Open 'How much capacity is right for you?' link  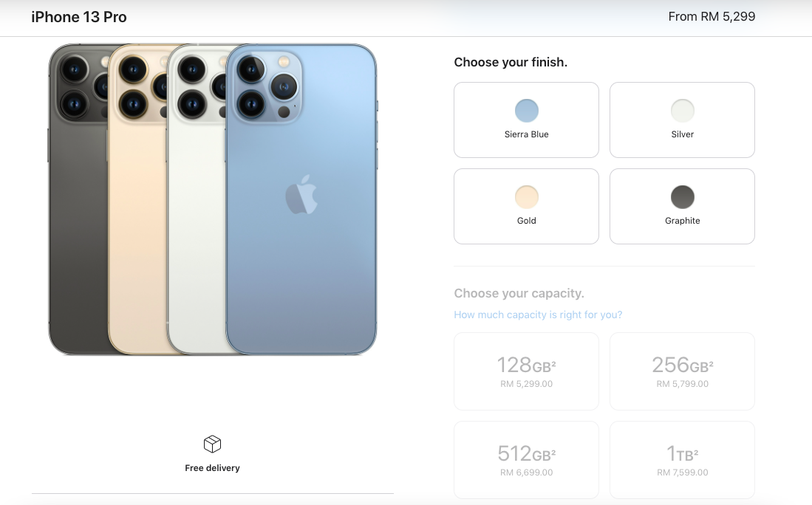point(538,315)
